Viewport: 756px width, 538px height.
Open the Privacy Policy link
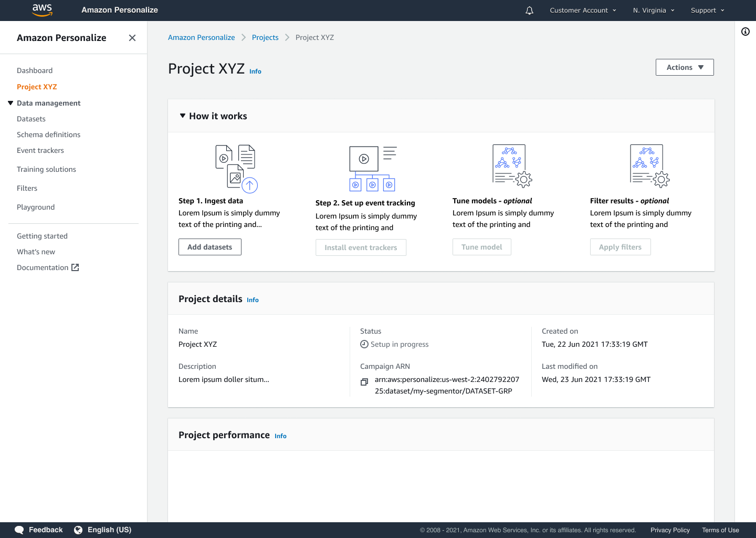[670, 530]
